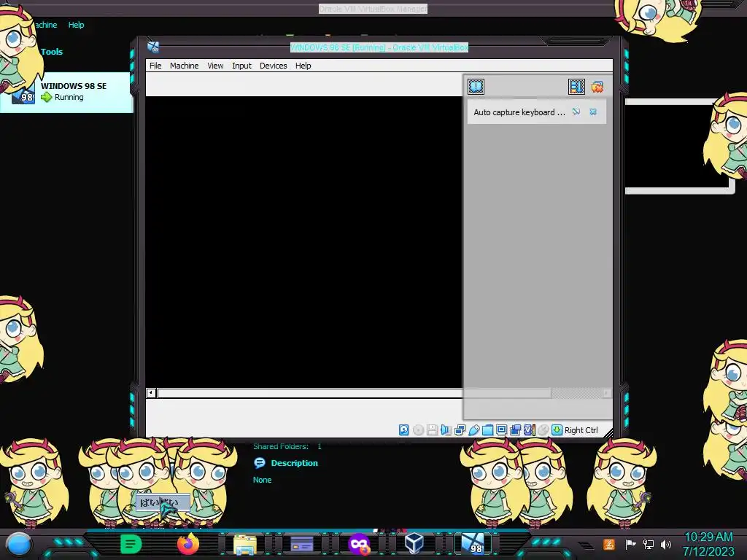Click the volume speaker tray icon
This screenshot has height=560, width=747.
[x=666, y=544]
